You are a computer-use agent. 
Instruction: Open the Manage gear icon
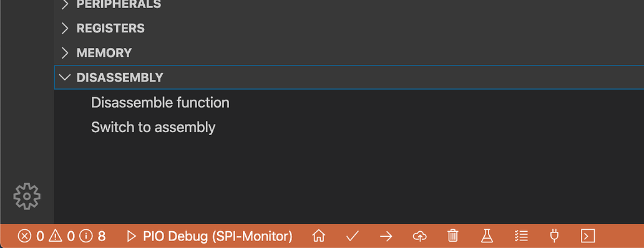pos(27,196)
